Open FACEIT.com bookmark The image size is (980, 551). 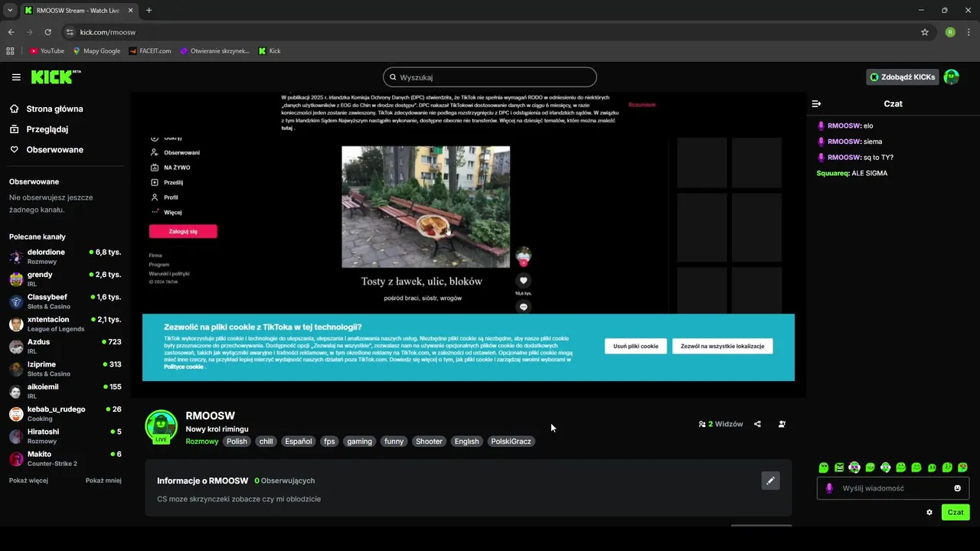150,51
